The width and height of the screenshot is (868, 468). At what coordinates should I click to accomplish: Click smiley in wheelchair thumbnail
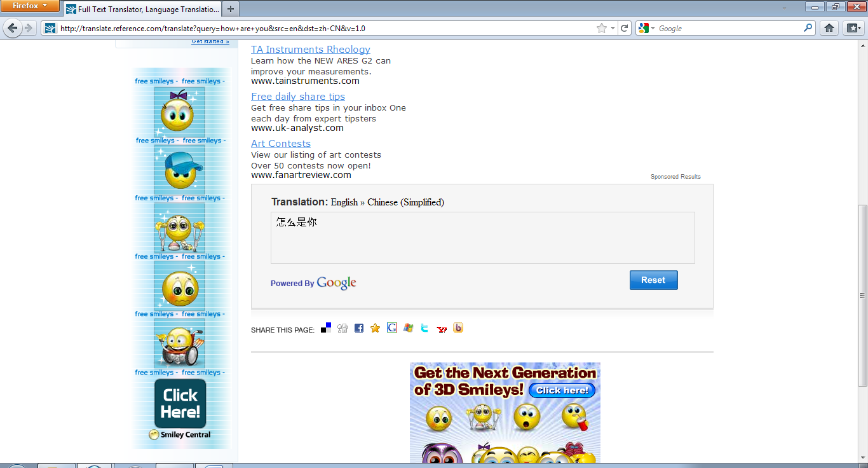pos(180,345)
